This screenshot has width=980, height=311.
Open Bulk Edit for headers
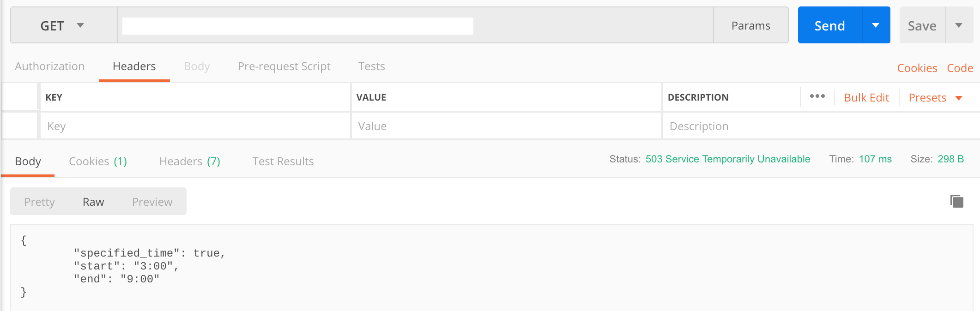pyautogui.click(x=866, y=97)
